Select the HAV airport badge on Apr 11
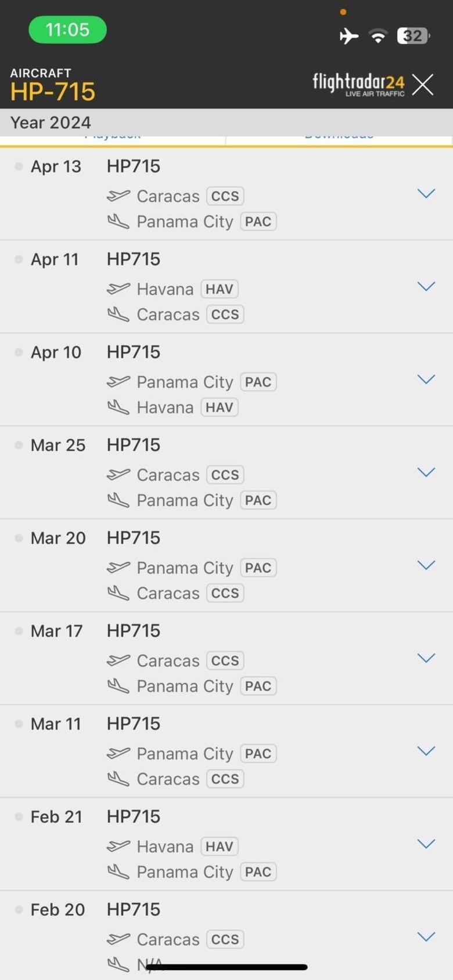The image size is (453, 980). pos(219,289)
